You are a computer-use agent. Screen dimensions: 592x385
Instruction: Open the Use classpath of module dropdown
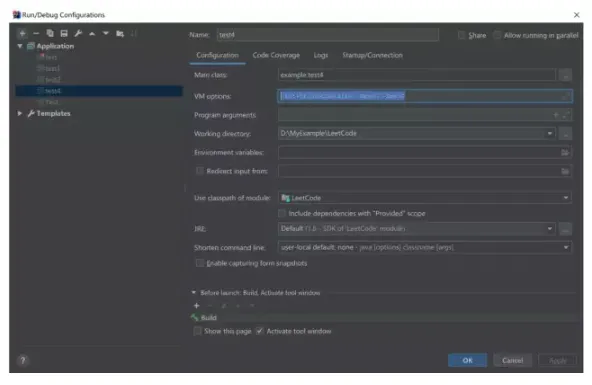tap(566, 198)
